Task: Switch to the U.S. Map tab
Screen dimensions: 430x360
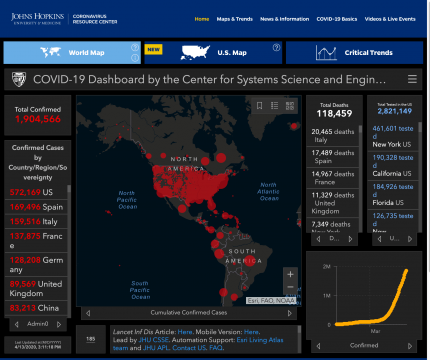Action: pyautogui.click(x=213, y=52)
